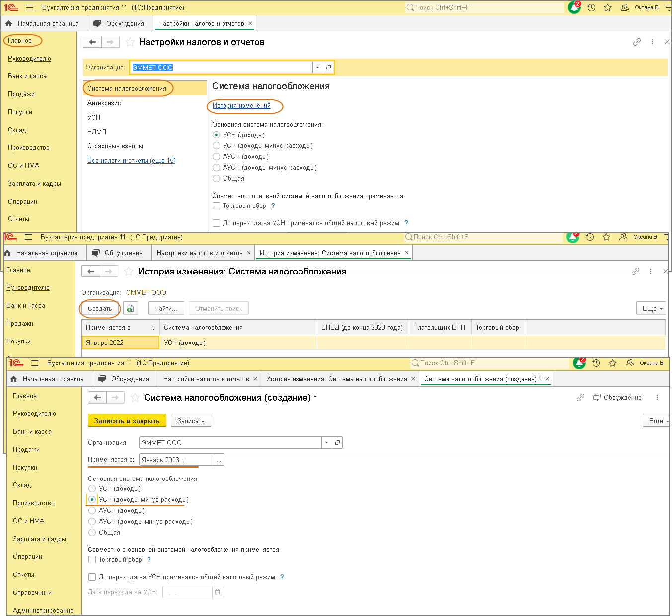Get link icon in История изменения window
The width and height of the screenshot is (672, 616).
(635, 272)
